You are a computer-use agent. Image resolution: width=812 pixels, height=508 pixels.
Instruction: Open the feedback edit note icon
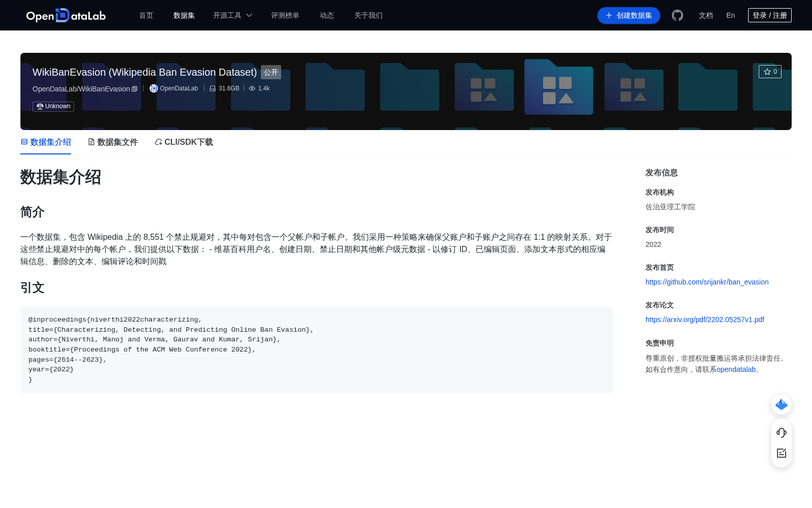(x=782, y=453)
